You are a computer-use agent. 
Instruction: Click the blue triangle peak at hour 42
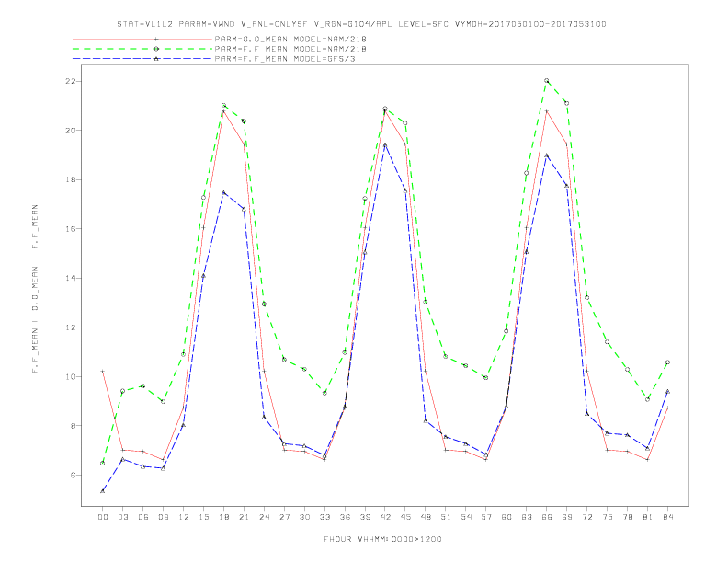click(385, 145)
